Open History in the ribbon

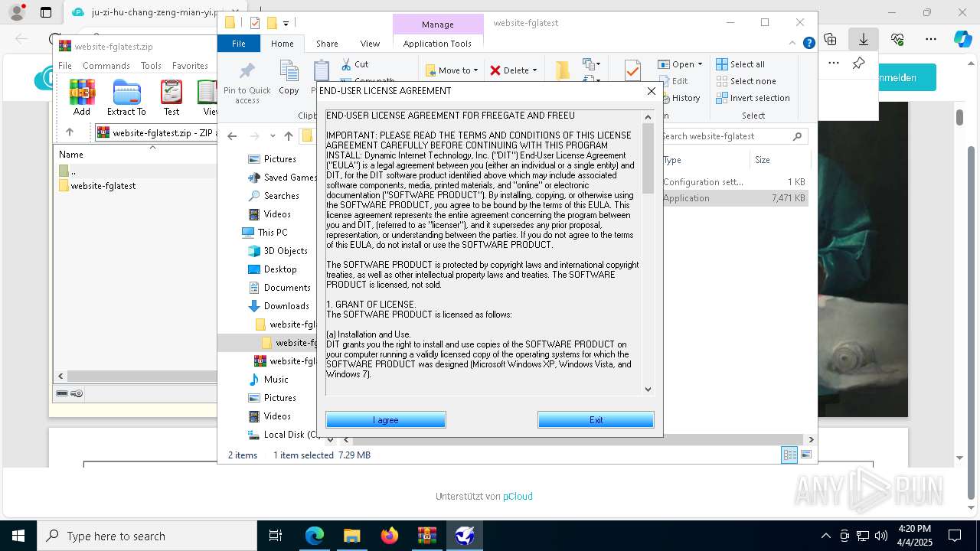(679, 98)
